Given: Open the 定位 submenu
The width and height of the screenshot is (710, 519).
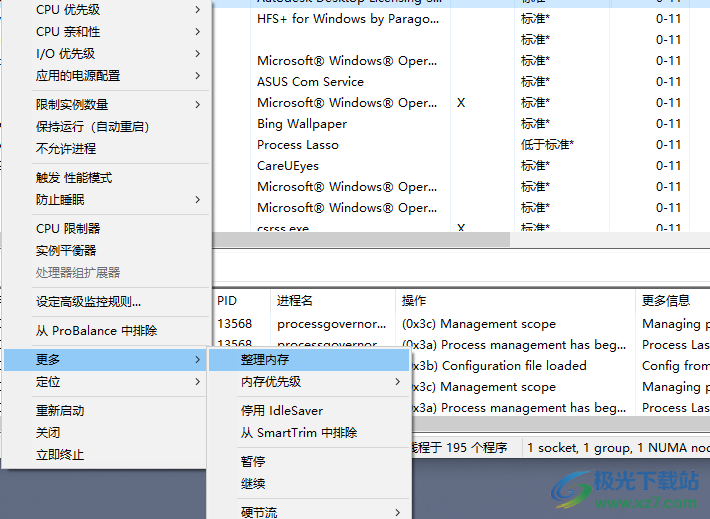Looking at the screenshot, I should point(107,382).
